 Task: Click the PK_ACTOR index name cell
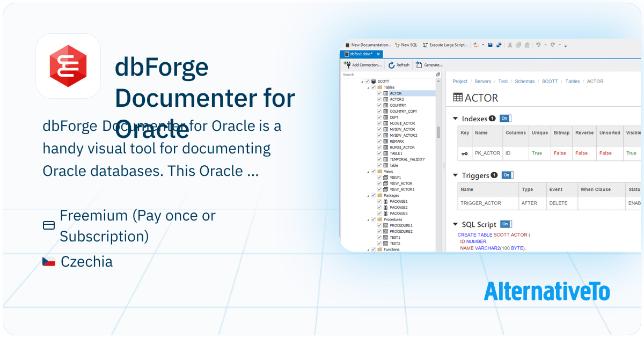487,153
